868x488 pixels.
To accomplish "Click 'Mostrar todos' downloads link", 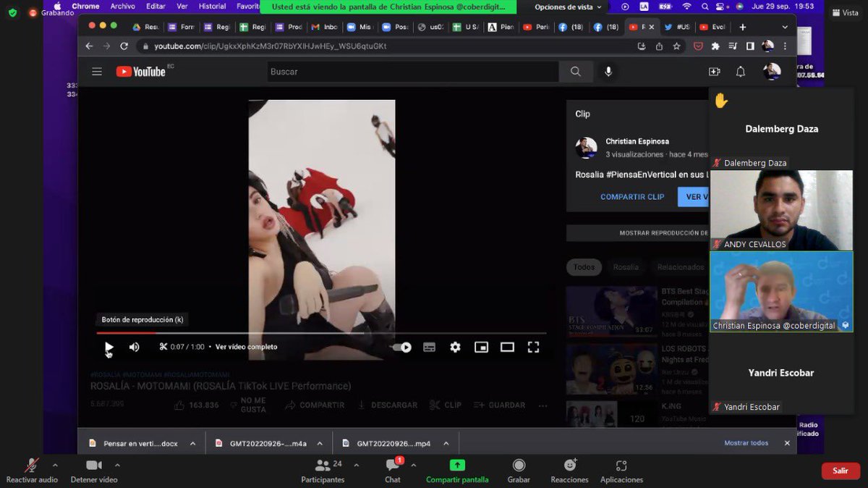I will point(746,443).
